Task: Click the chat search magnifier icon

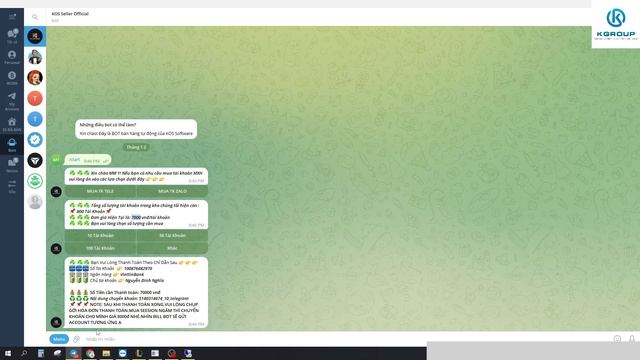Action: (x=35, y=17)
